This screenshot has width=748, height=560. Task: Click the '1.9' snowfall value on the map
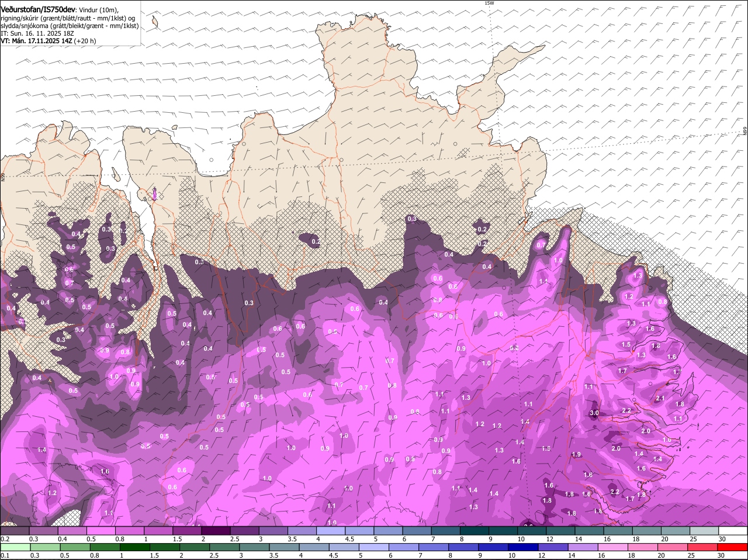point(576,454)
